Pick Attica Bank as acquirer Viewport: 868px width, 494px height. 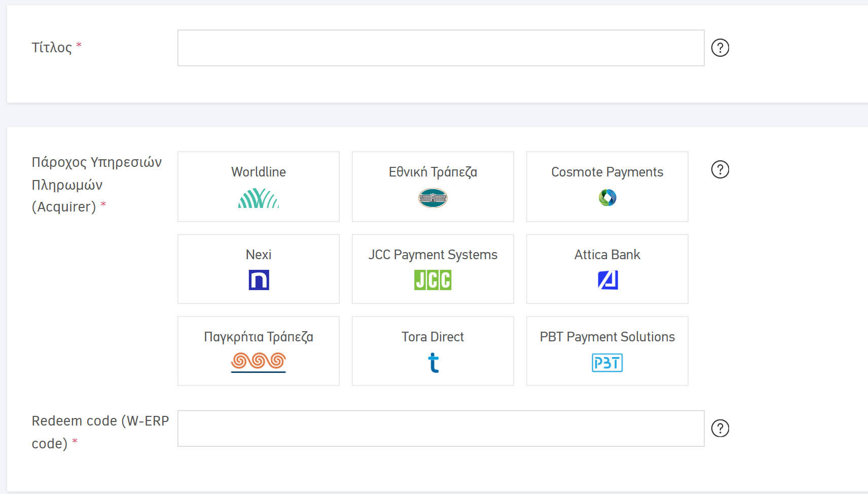pyautogui.click(x=607, y=269)
